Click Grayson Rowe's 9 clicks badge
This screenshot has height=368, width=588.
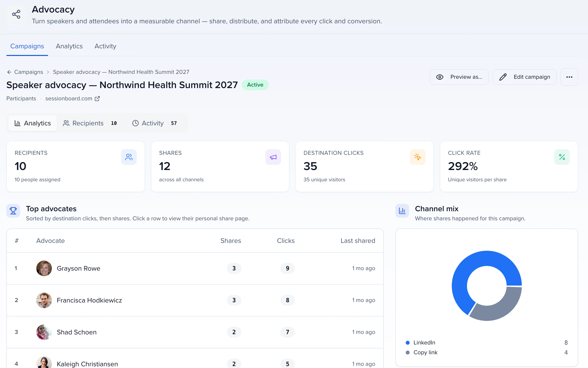point(287,268)
